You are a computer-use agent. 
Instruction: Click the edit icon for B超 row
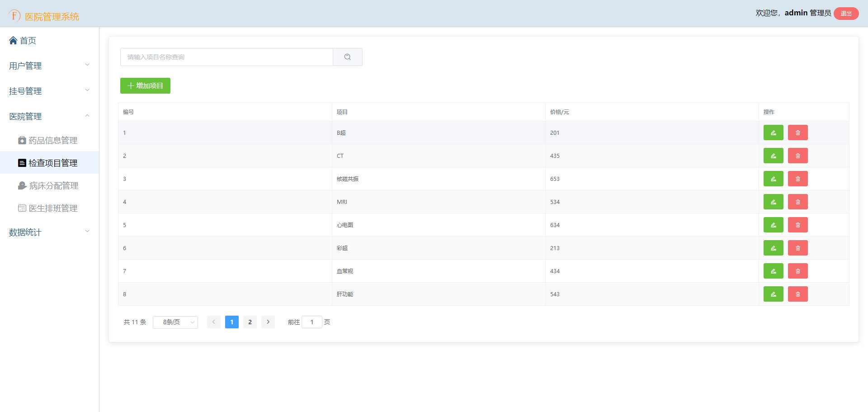(x=773, y=133)
